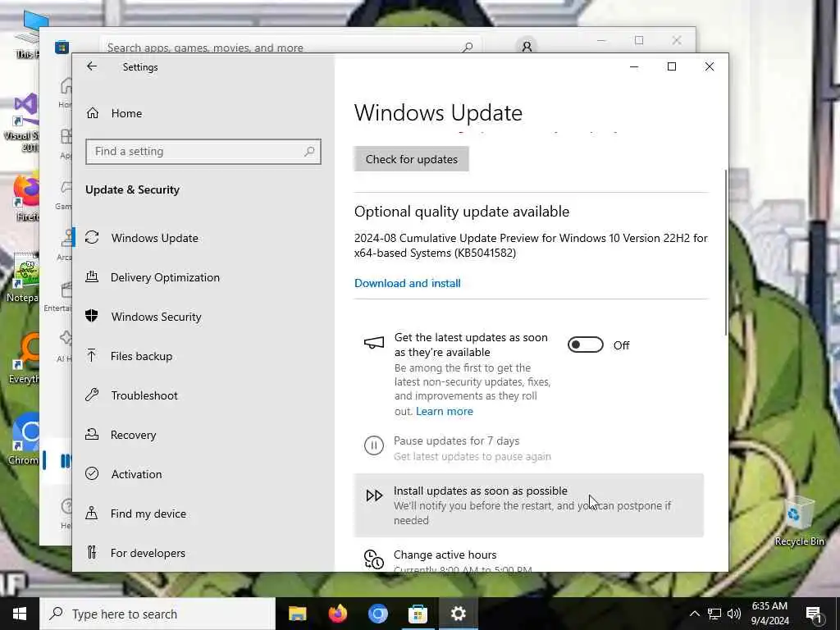Click the Windows Security shield icon
840x630 pixels.
tap(92, 316)
